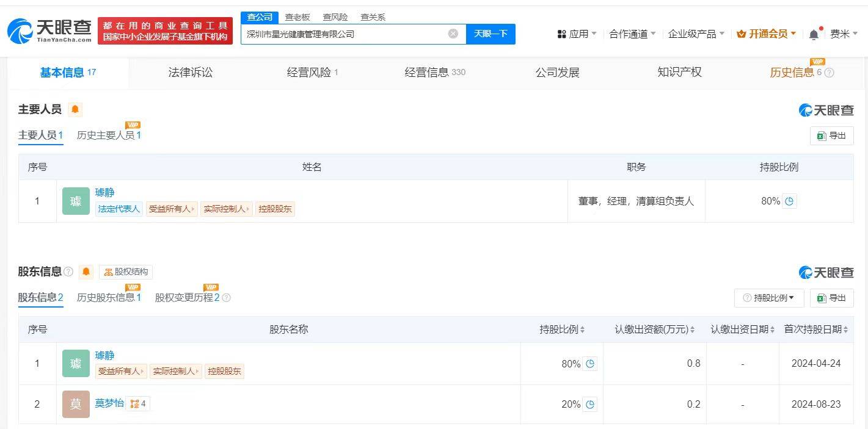This screenshot has height=429, width=868.
Task: Click the 璩 avatar in the 主要人员 table
Action: point(76,201)
